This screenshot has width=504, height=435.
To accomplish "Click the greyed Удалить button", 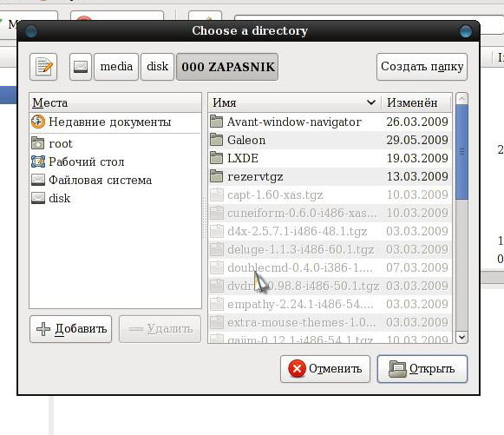I will pos(160,329).
